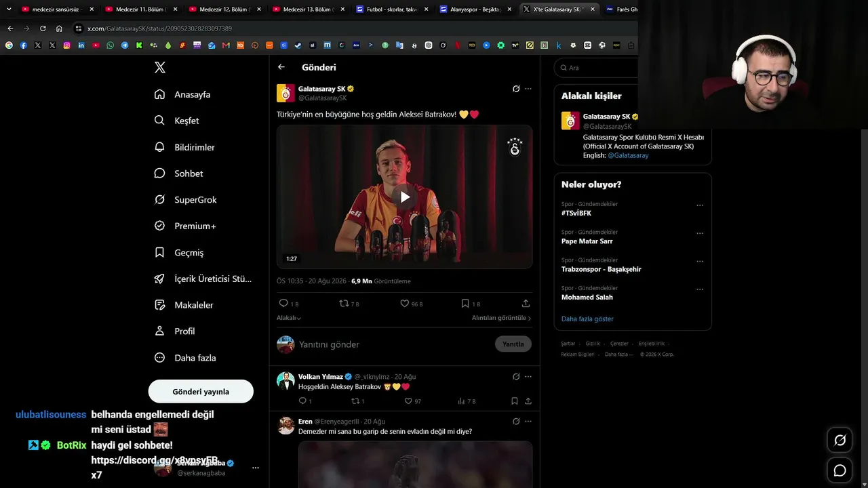The image size is (868, 488).
Task: Ask Grok about the Galatasaray SK post
Action: [516, 89]
